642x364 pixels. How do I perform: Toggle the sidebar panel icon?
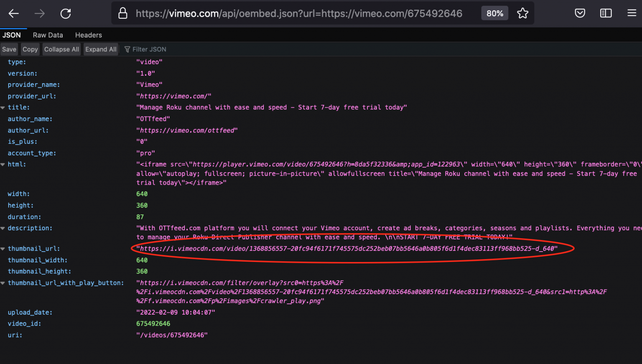pyautogui.click(x=605, y=13)
